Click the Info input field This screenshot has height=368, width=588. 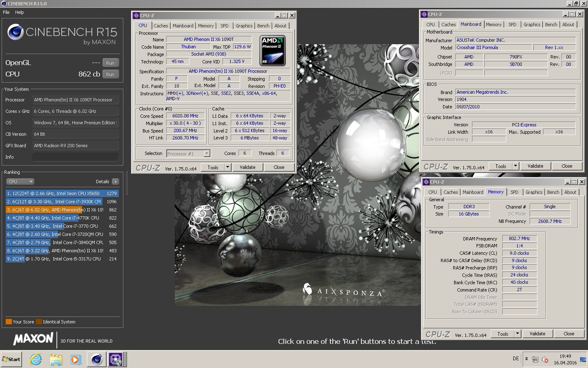[x=76, y=157]
